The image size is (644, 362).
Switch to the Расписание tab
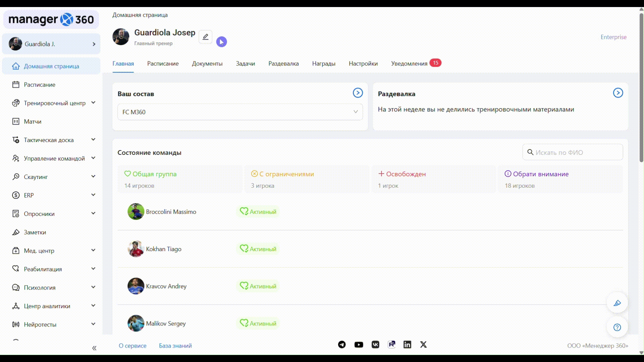[x=163, y=64]
